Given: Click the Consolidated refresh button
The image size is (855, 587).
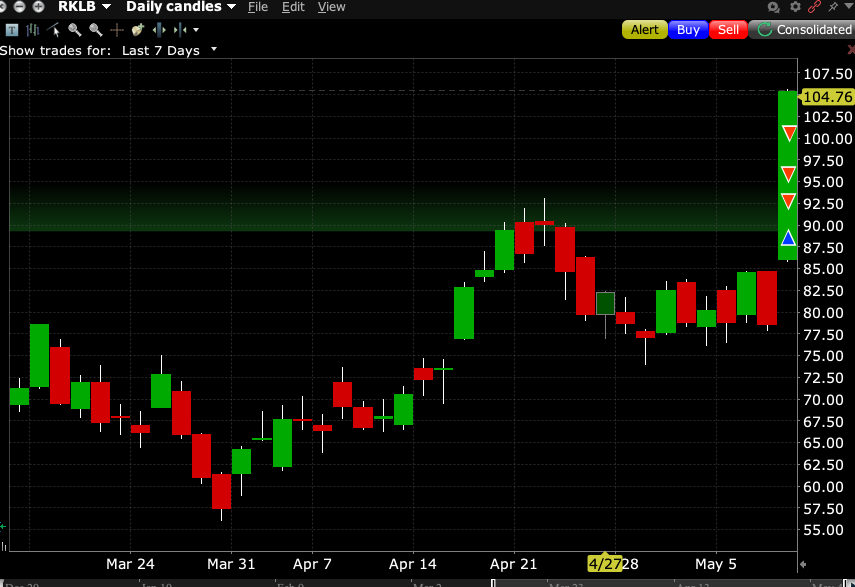Looking at the screenshot, I should tap(803, 29).
